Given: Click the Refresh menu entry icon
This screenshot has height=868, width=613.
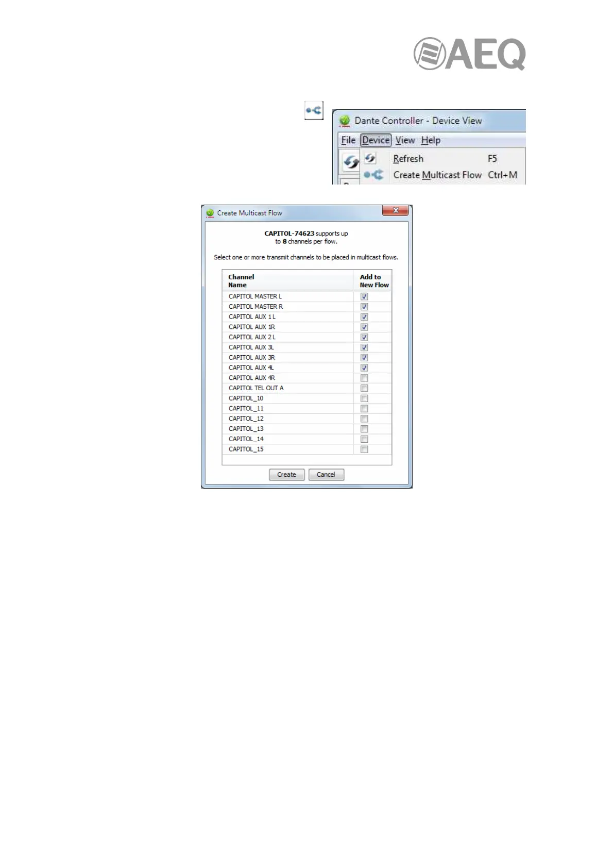Looking at the screenshot, I should click(x=370, y=158).
